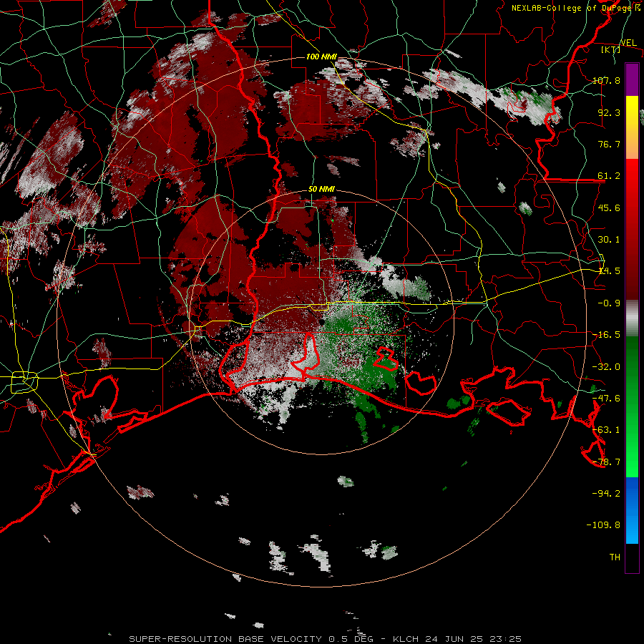
Task: Select the -78.7 scale value
Action: coord(606,462)
